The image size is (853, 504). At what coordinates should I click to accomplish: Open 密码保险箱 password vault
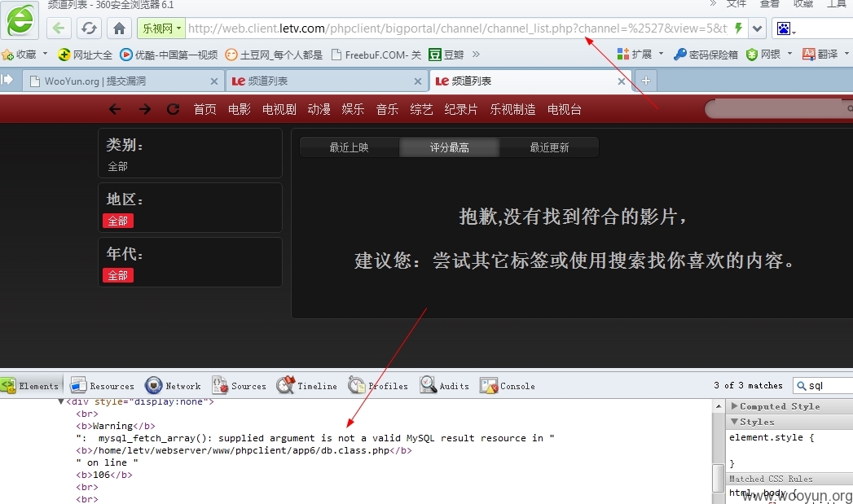click(706, 55)
